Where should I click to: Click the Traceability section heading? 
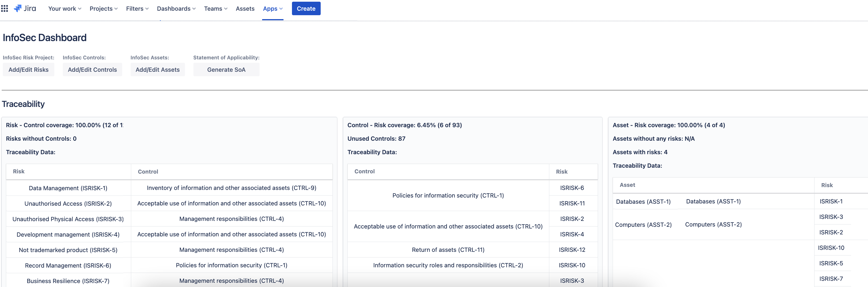(23, 104)
